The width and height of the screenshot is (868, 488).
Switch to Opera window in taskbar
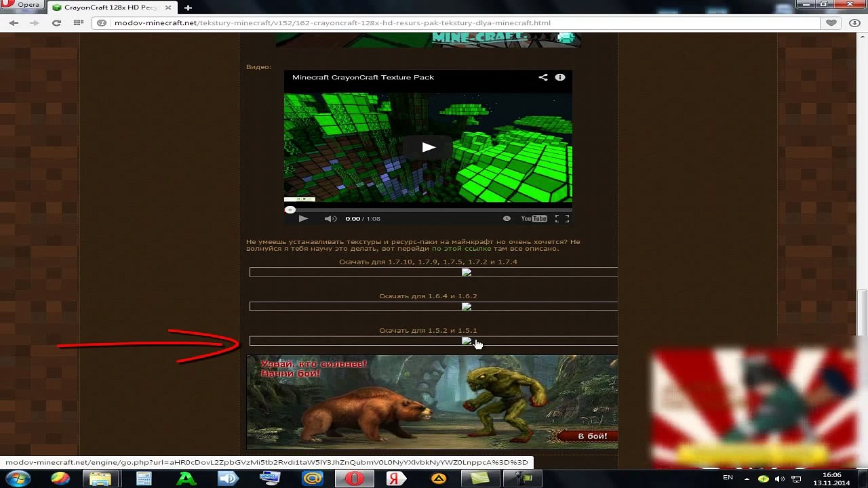tap(354, 479)
